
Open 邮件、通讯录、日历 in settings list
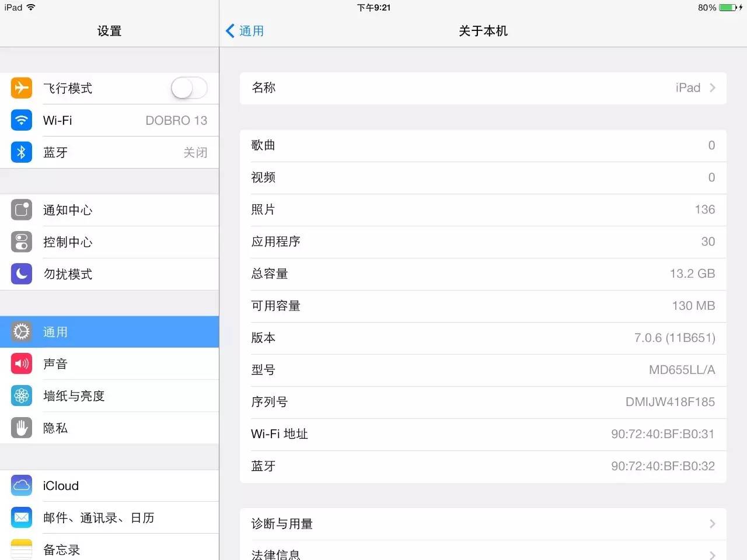(x=110, y=517)
